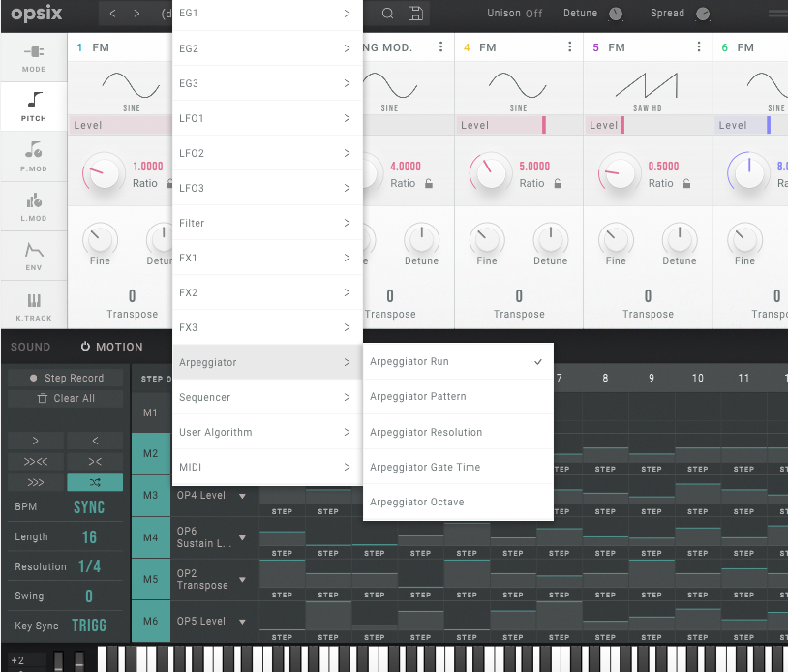Viewport: 788px width, 672px height.
Task: Choose Arpeggiator Pattern menu entry
Action: [x=458, y=396]
